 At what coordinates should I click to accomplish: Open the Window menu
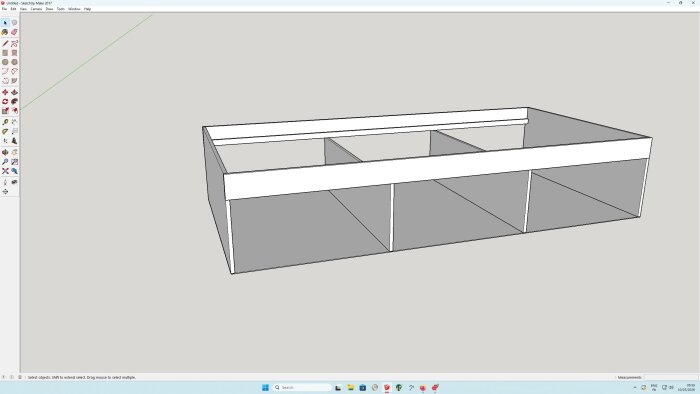[74, 9]
